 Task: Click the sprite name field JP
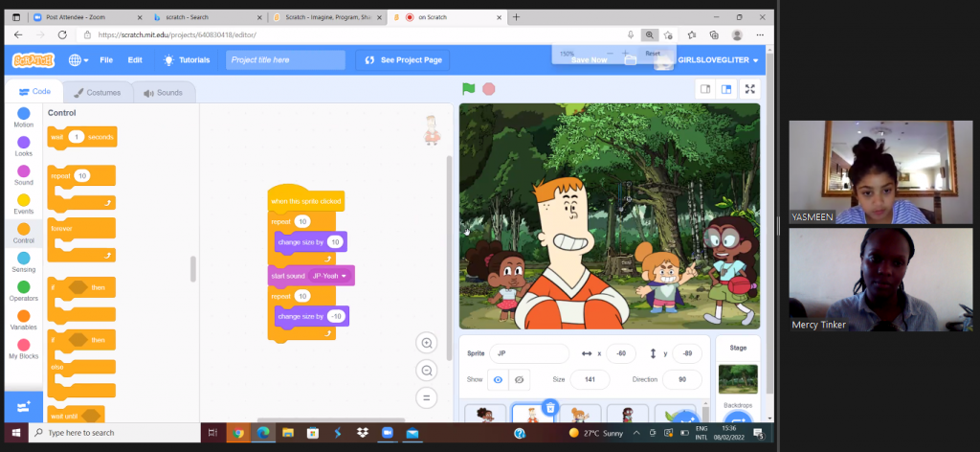point(529,353)
